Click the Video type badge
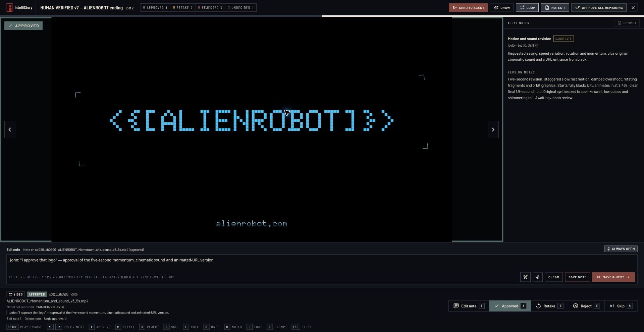The width and height of the screenshot is (644, 332). click(x=15, y=294)
